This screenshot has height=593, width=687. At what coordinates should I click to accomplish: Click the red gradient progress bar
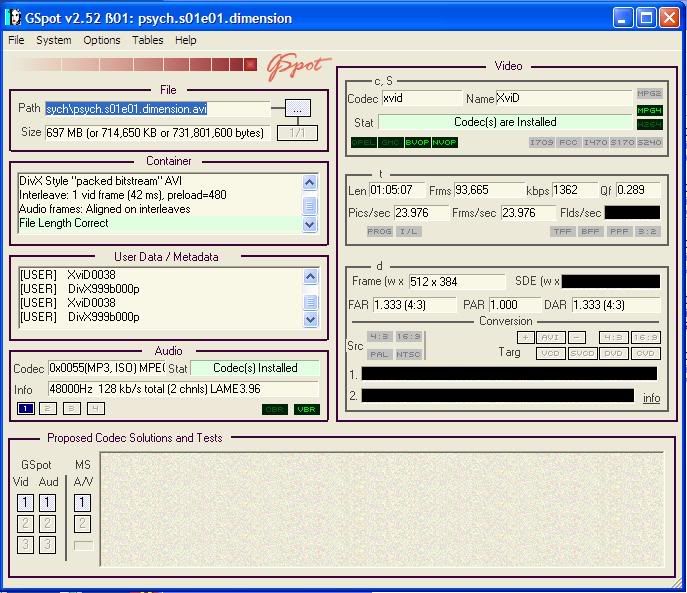coord(137,65)
